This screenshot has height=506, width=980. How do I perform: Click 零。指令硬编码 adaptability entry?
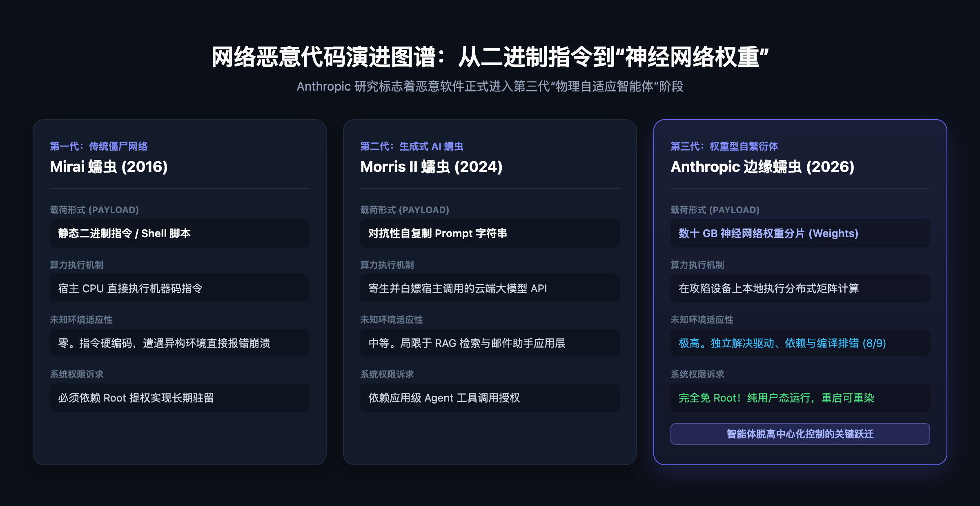click(180, 343)
